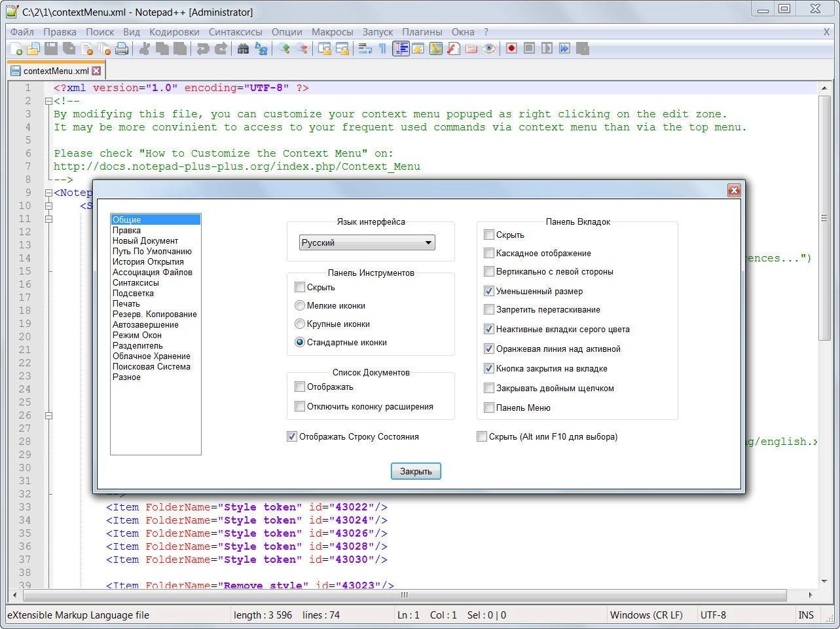This screenshot has width=840, height=629.
Task: Open Find using the binoculars icon
Action: click(x=244, y=48)
